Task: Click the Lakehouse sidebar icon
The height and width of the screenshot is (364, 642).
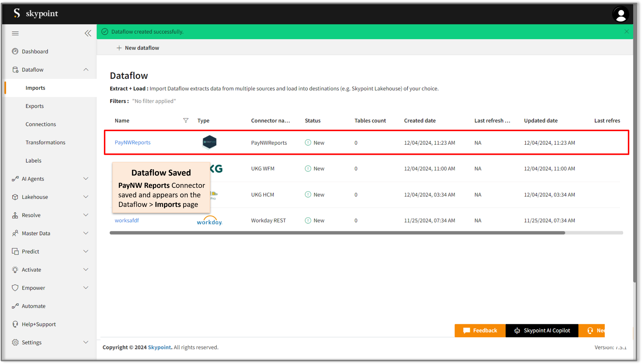Action: [15, 197]
